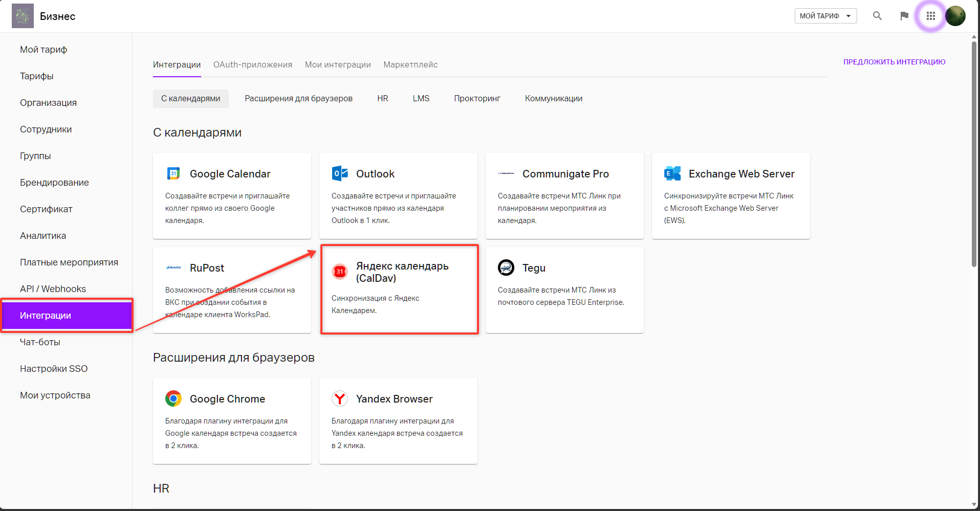Image resolution: width=980 pixels, height=511 pixels.
Task: Select the С календарями filter chip
Action: pos(191,99)
